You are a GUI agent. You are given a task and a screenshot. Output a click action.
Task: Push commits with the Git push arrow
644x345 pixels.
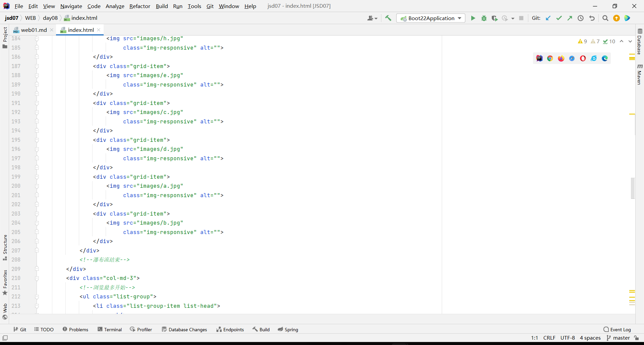570,18
